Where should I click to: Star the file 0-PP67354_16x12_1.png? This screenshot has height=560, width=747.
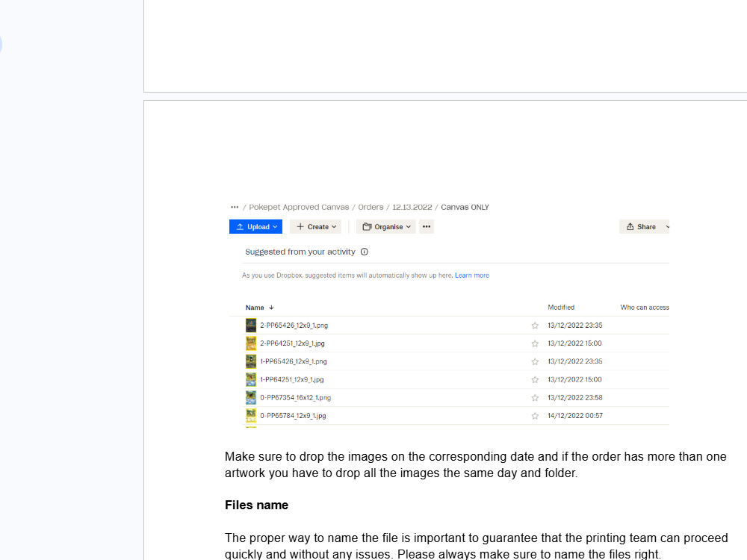point(535,398)
